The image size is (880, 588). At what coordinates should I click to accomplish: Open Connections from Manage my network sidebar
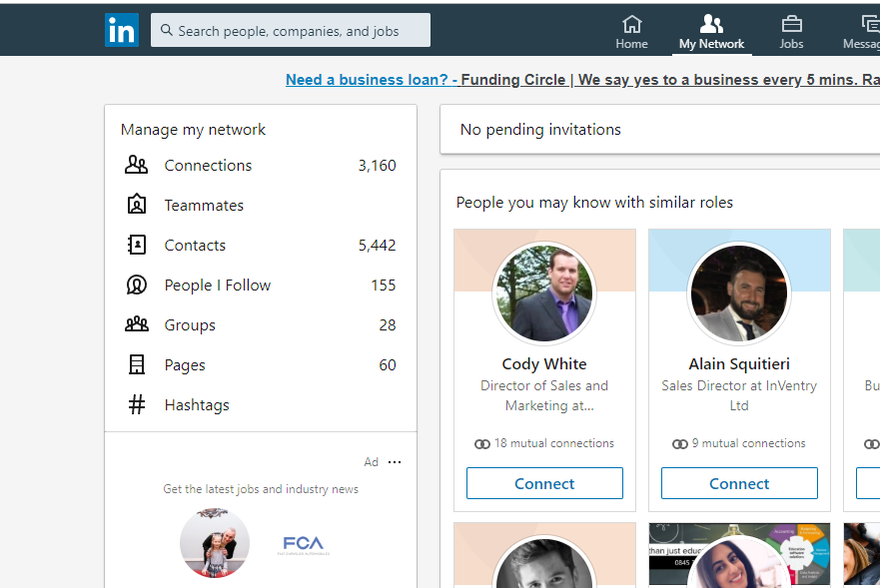click(208, 165)
